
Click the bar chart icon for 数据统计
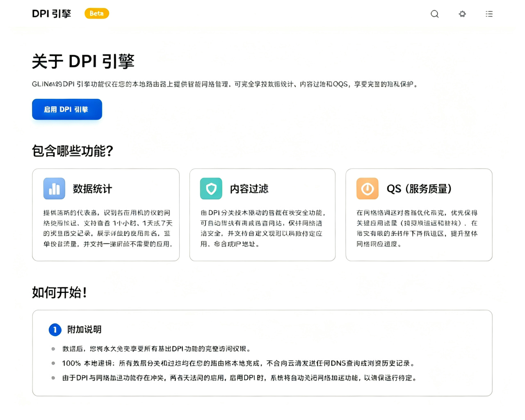tap(54, 188)
